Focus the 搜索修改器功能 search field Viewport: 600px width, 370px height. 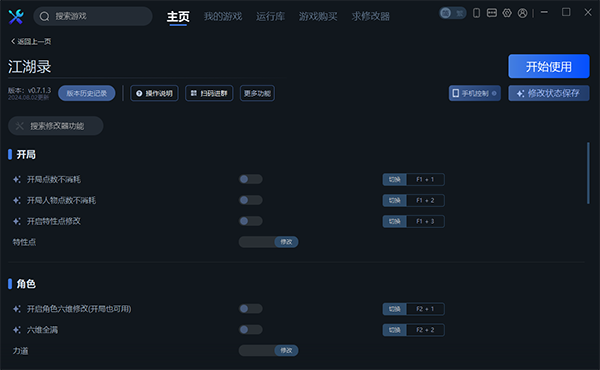(56, 126)
